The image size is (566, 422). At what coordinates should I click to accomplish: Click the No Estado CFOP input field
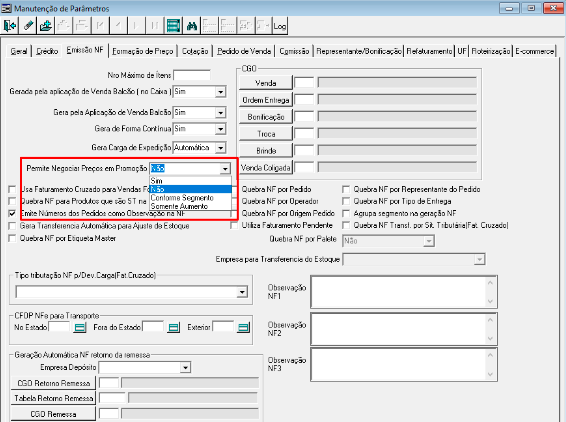click(59, 327)
